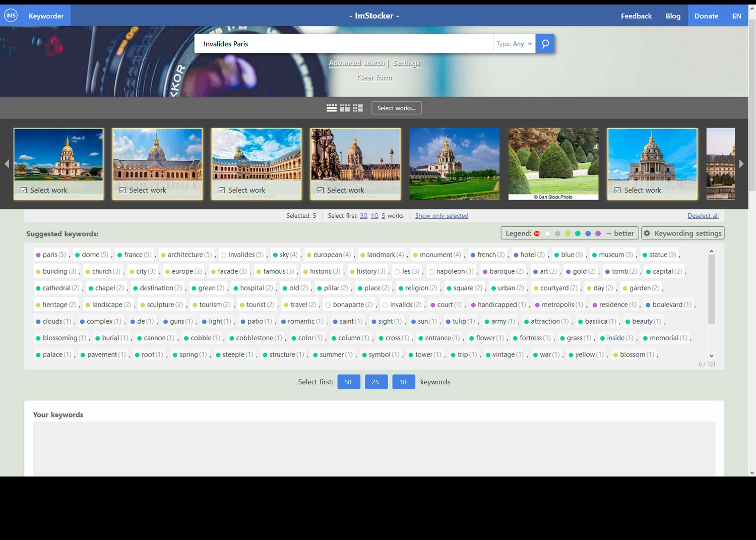Click the IMS logo icon
This screenshot has height=540, width=756.
coord(11,15)
